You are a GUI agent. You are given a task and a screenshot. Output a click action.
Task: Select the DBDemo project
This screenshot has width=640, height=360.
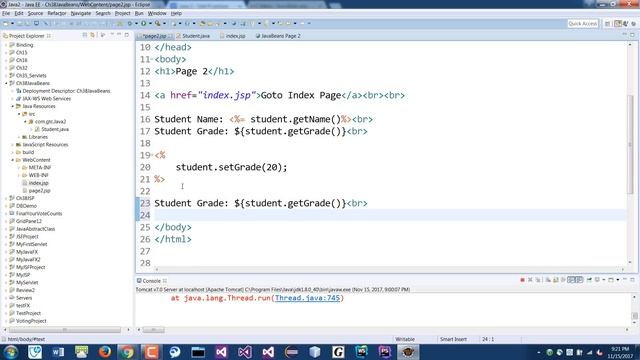26,206
